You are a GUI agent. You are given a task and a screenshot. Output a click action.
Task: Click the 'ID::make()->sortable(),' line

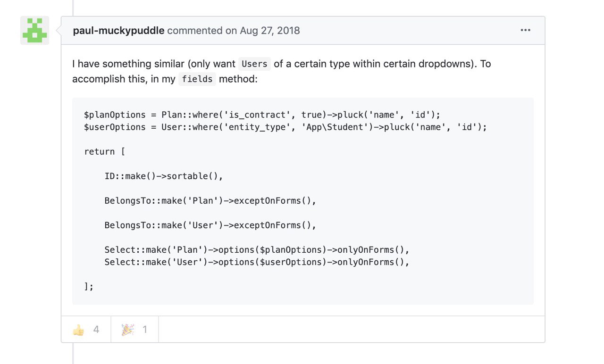click(x=163, y=176)
